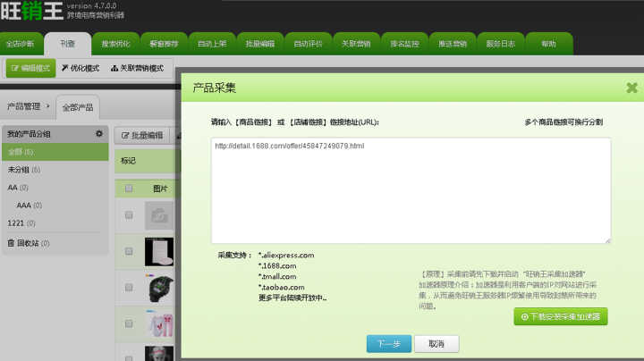Open the 关联营销 tab
The image size is (644, 361).
(356, 44)
